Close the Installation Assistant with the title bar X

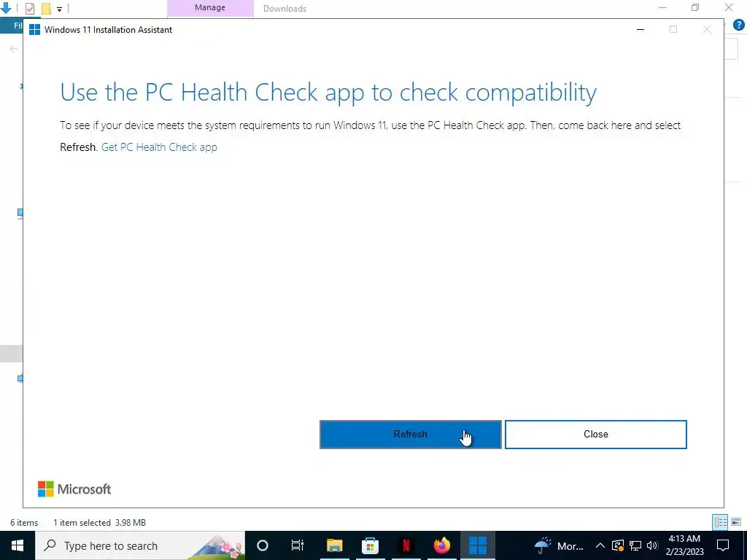(x=707, y=29)
